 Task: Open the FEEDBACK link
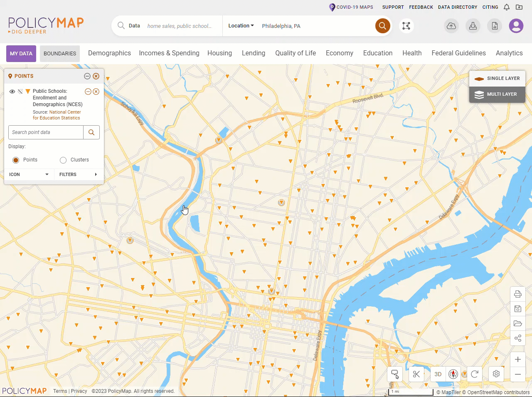[421, 7]
